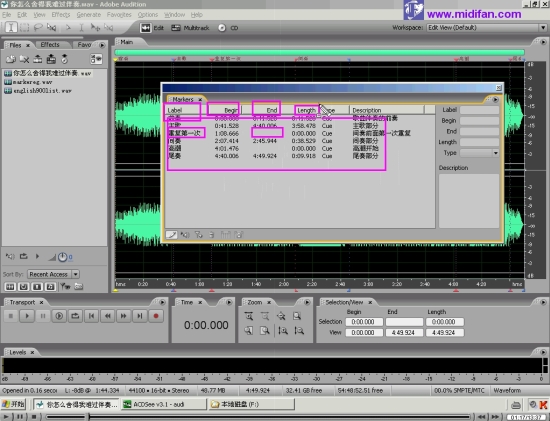Open Markers panel flyout menu arrow

click(495, 100)
